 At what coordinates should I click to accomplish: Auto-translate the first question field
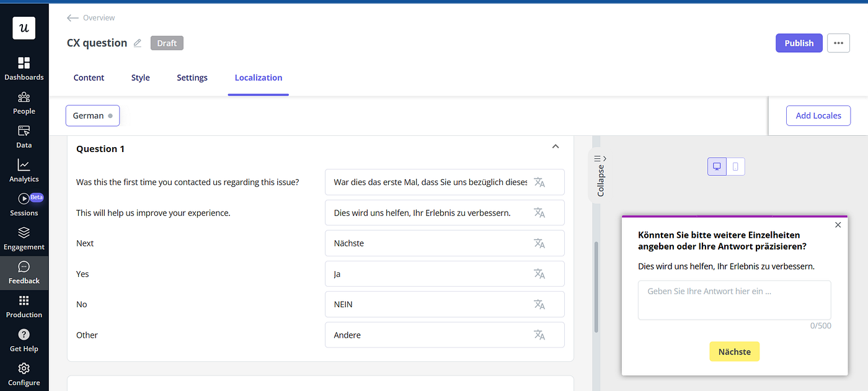coord(539,182)
